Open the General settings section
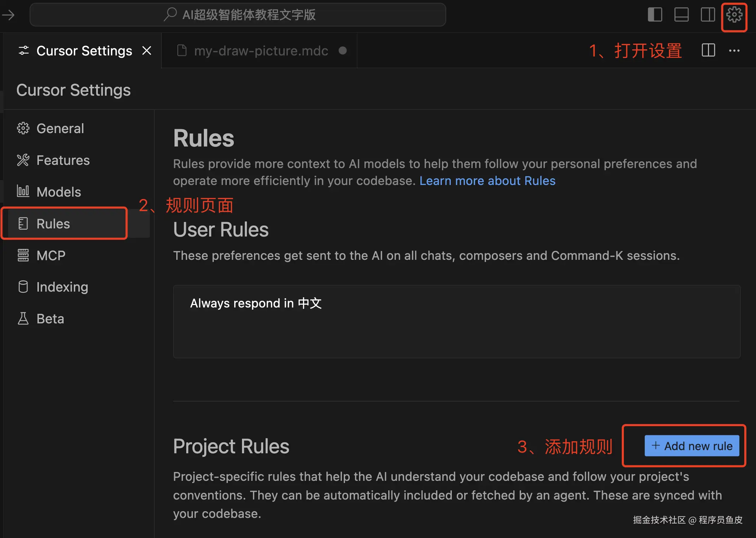 pyautogui.click(x=60, y=128)
